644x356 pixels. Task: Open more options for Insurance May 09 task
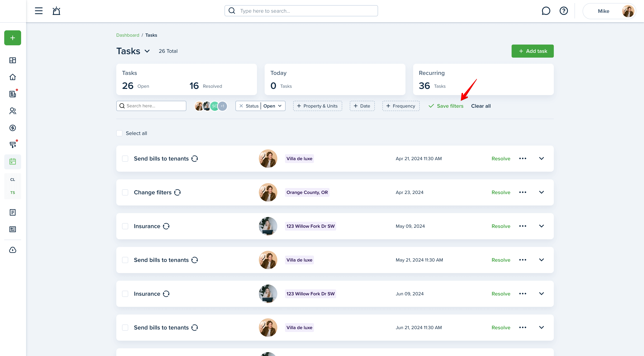[x=523, y=226]
